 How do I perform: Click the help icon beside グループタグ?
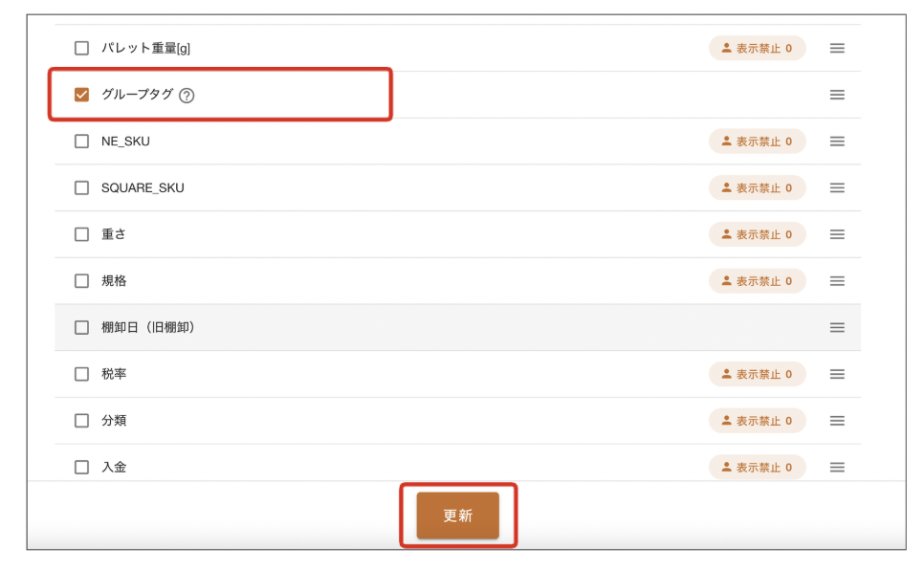pyautogui.click(x=187, y=95)
